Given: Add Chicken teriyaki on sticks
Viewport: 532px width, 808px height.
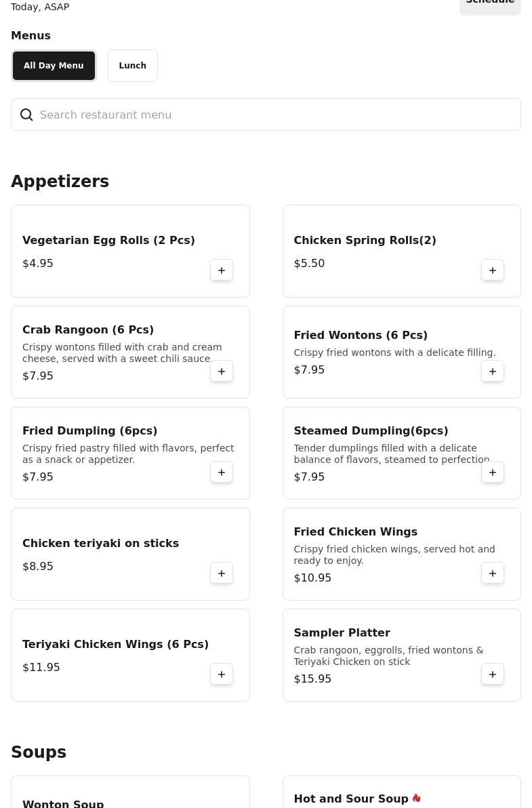Looking at the screenshot, I should tap(222, 573).
